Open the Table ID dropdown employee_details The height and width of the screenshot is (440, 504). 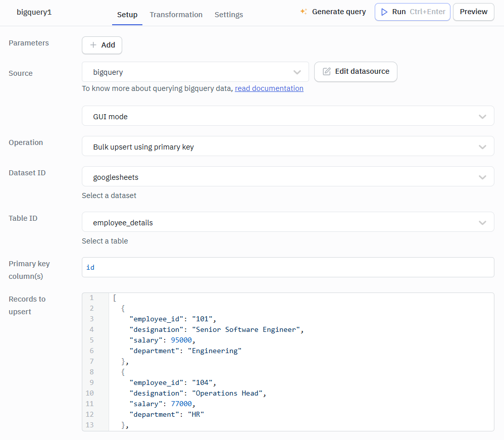(288, 222)
